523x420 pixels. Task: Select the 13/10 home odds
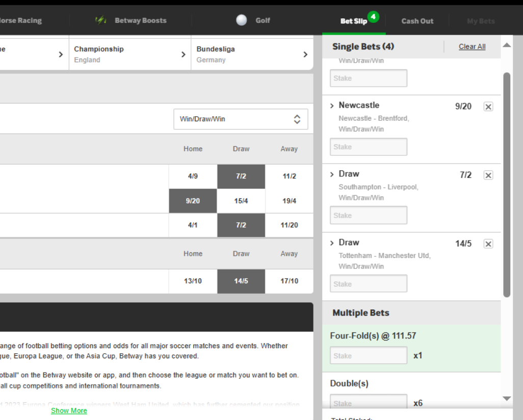193,281
